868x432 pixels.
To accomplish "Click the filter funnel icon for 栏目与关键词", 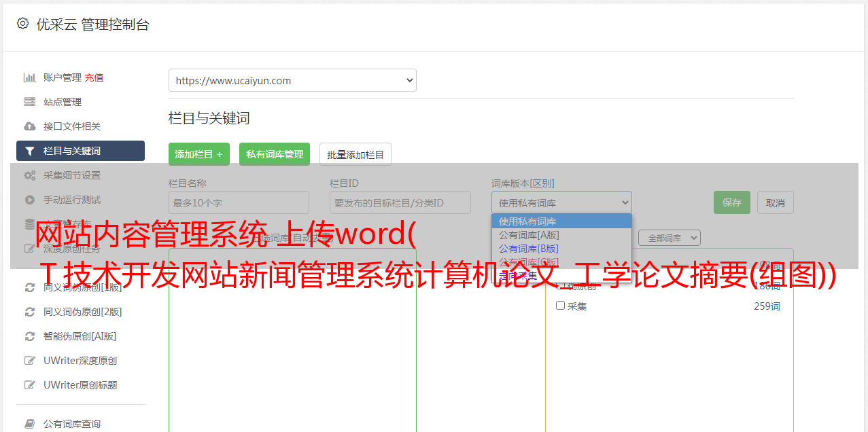I will pos(30,151).
